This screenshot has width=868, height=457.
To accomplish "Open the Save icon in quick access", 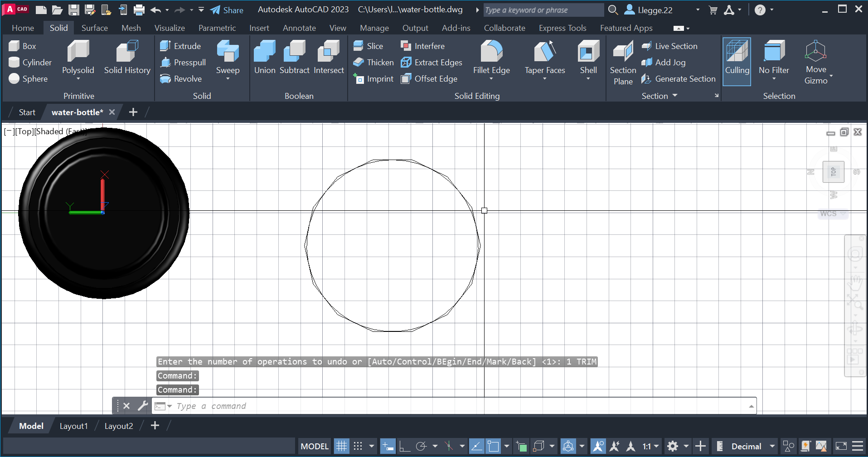I will coord(74,10).
